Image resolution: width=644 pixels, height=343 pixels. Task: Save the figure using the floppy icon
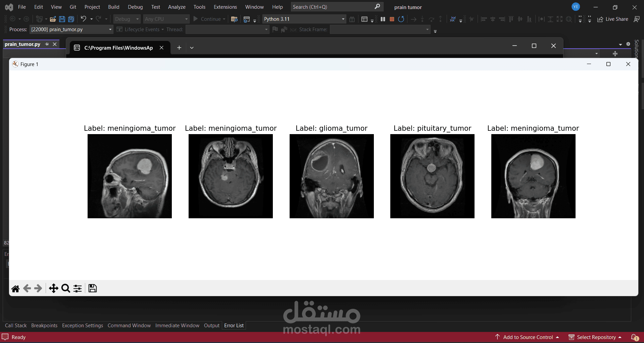tap(93, 288)
